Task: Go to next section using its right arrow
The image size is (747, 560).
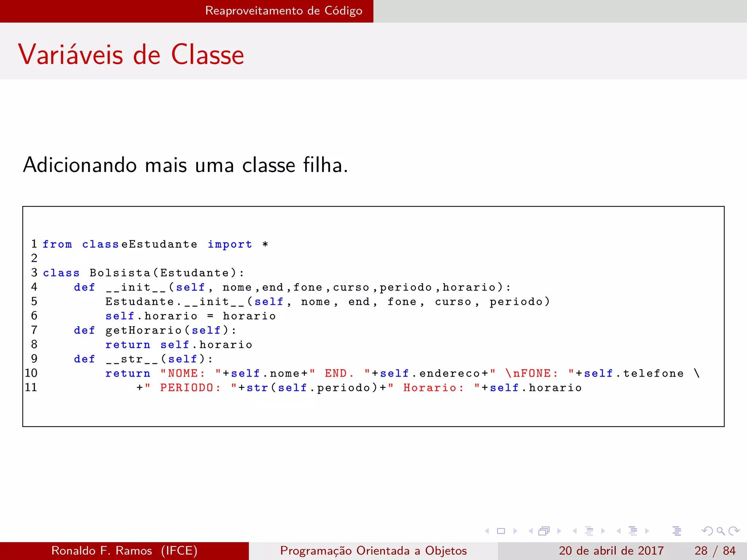Action: pyautogui.click(x=647, y=531)
